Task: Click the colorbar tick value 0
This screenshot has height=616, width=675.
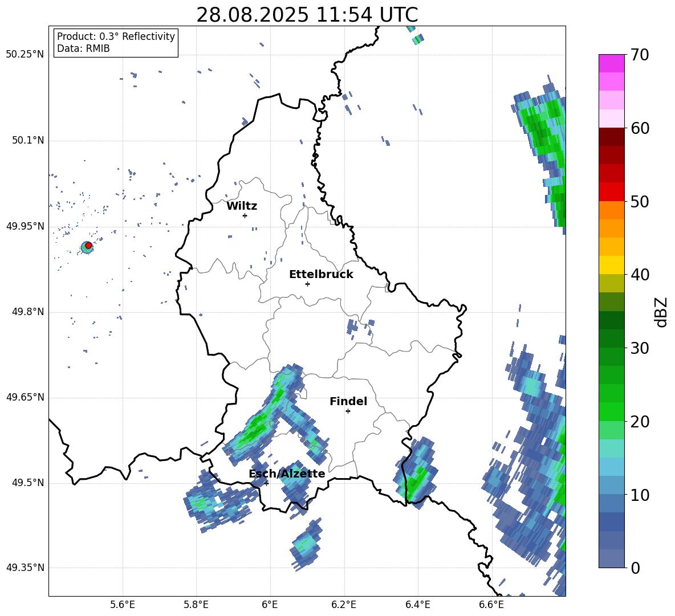Action: 635,568
